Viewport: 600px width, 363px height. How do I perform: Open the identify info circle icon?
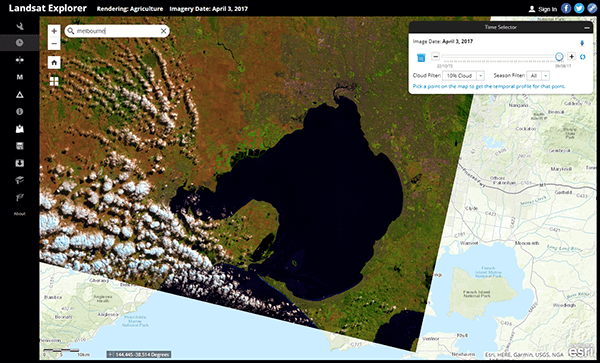pyautogui.click(x=20, y=112)
